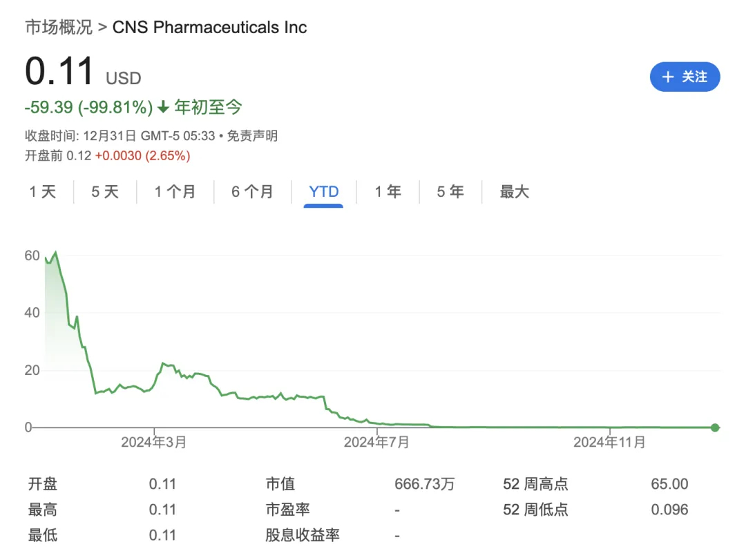The image size is (746, 560).
Task: Click the plus icon in 关注 button
Action: [x=668, y=77]
